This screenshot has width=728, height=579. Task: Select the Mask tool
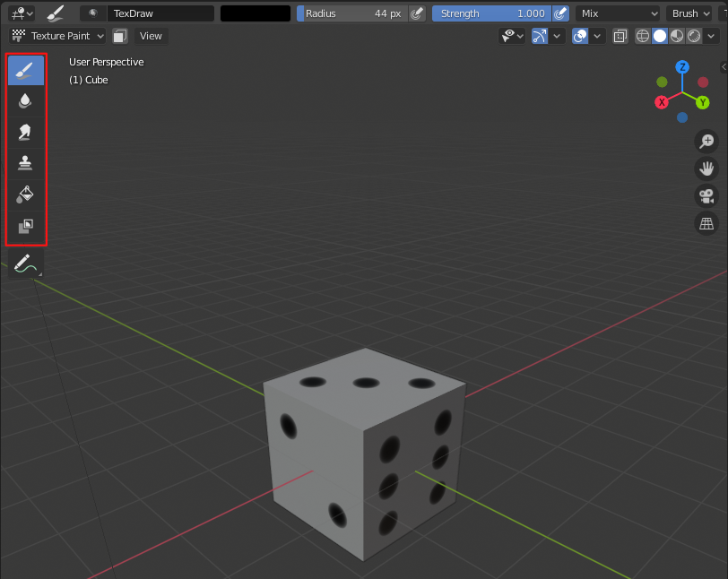pyautogui.click(x=26, y=226)
